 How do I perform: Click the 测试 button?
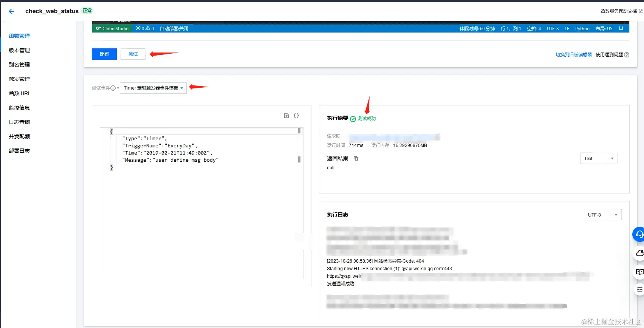click(x=133, y=54)
